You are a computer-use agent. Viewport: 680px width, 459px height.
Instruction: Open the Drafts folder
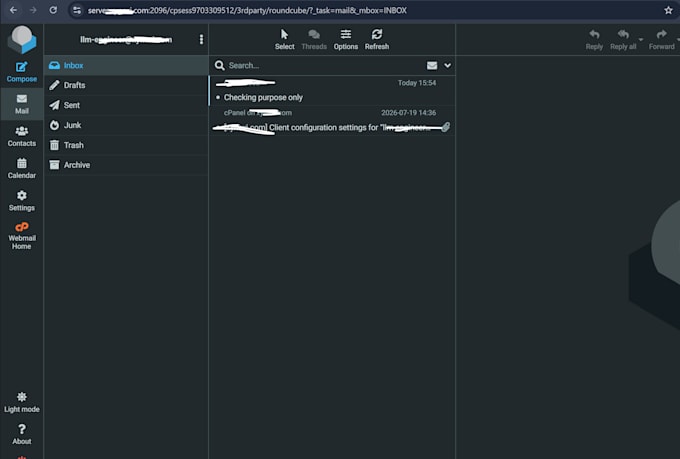(x=126, y=85)
